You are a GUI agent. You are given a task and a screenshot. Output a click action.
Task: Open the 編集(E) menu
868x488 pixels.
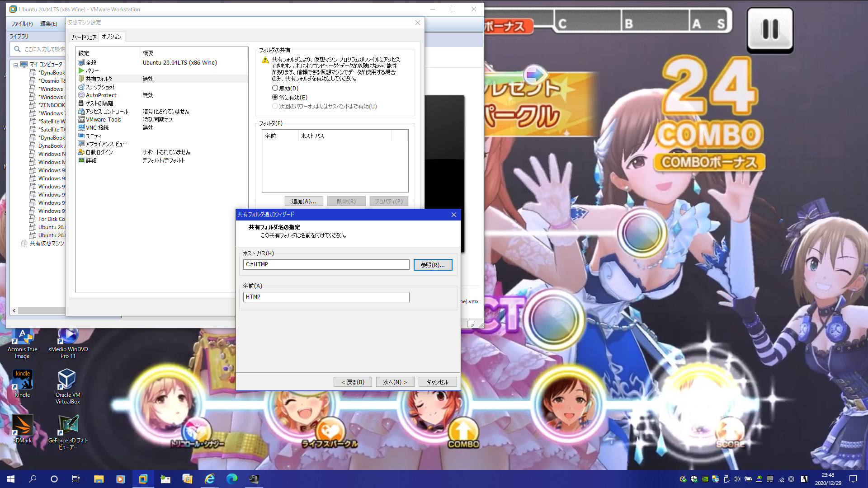coord(49,23)
